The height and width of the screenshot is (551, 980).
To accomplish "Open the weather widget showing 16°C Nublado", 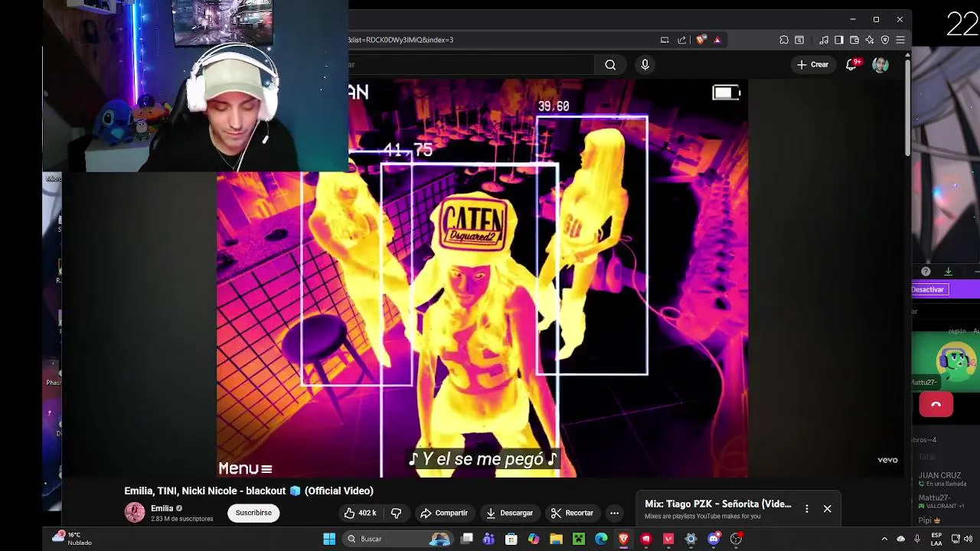I will [x=72, y=539].
